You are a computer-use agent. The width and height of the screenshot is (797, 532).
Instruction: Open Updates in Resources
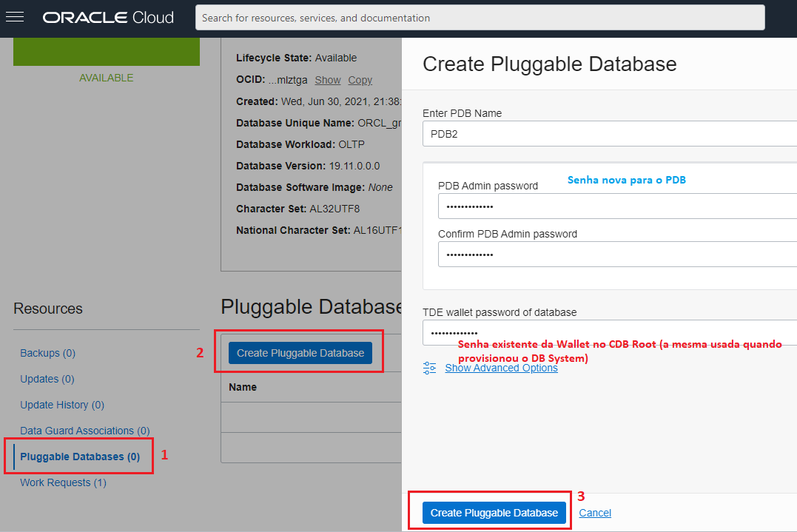point(47,379)
